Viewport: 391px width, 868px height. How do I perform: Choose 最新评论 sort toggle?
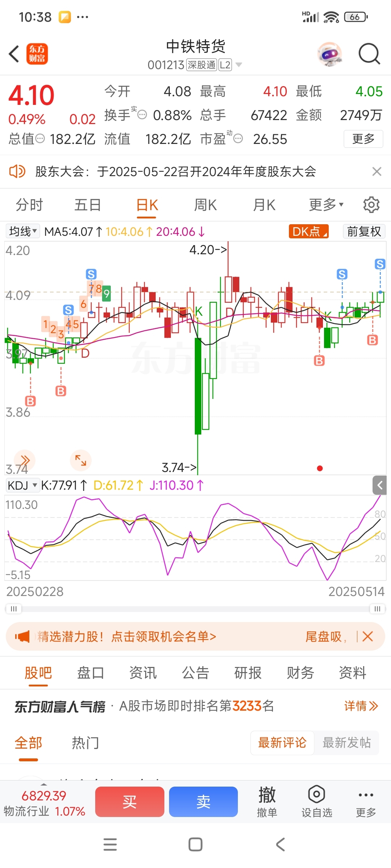(x=282, y=743)
